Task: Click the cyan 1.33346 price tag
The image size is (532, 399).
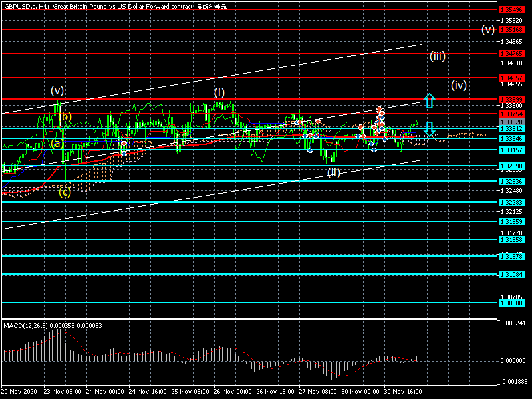Action: click(511, 138)
